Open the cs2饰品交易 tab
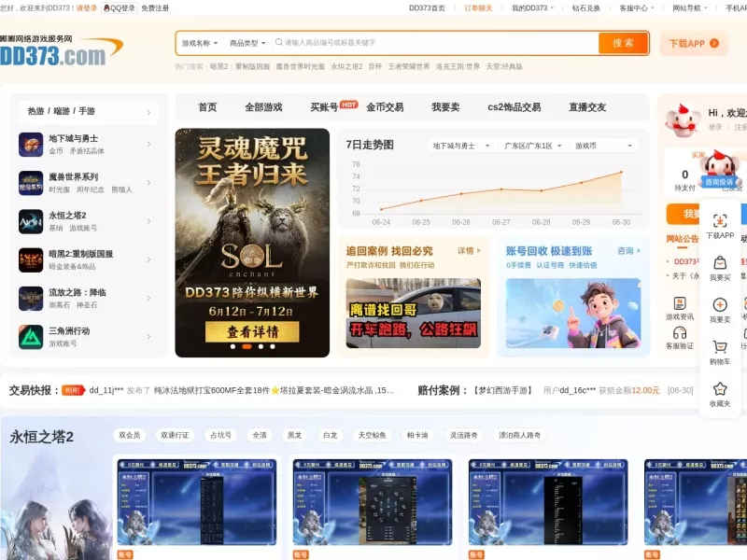Image resolution: width=747 pixels, height=560 pixels. click(x=514, y=107)
